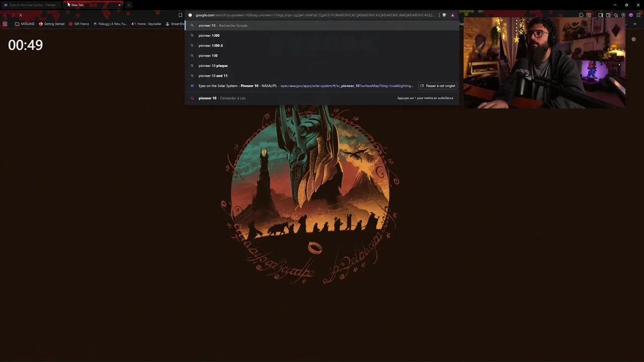Click the toolbar icon beside the extensions puzzle

tap(589, 15)
